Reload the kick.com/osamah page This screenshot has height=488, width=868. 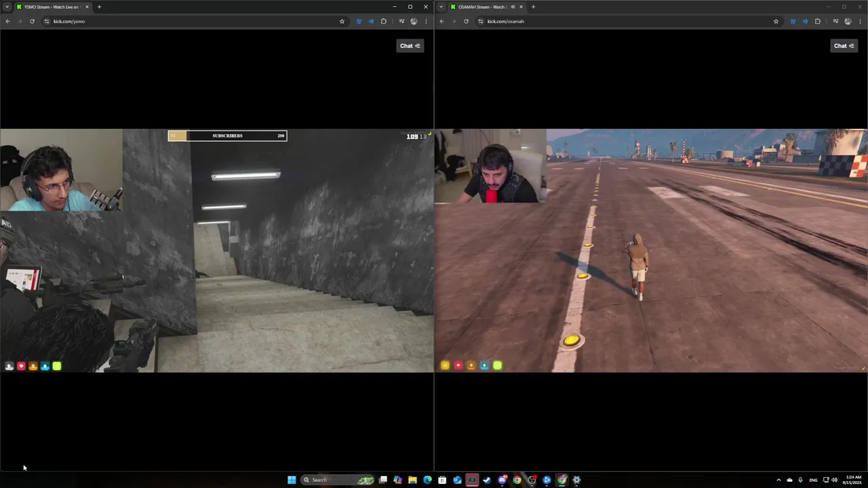[x=466, y=21]
